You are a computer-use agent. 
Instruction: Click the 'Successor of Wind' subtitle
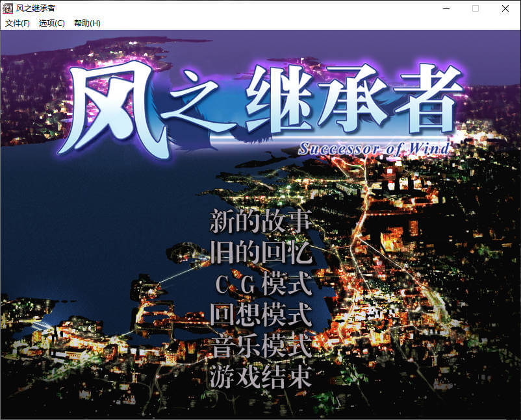(x=374, y=149)
